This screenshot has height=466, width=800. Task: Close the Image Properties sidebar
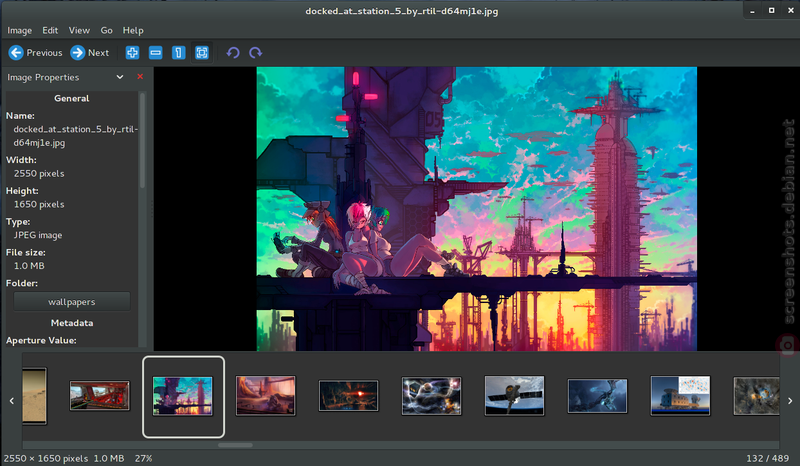coord(140,77)
